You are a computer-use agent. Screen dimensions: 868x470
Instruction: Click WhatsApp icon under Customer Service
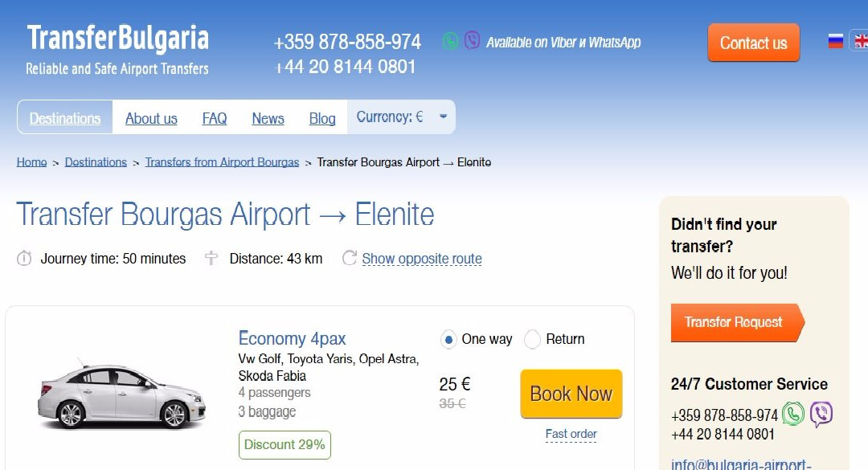tap(793, 415)
